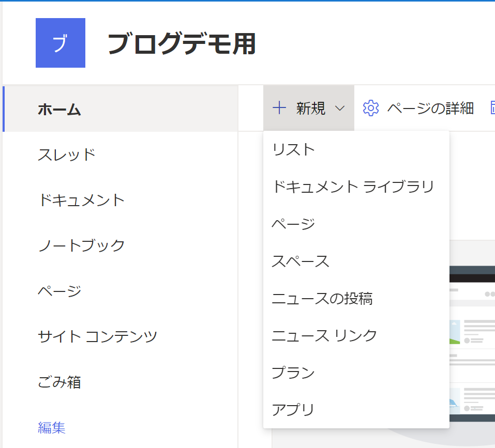
Task: Choose アプリ from the 新規 menu
Action: [x=356, y=410]
